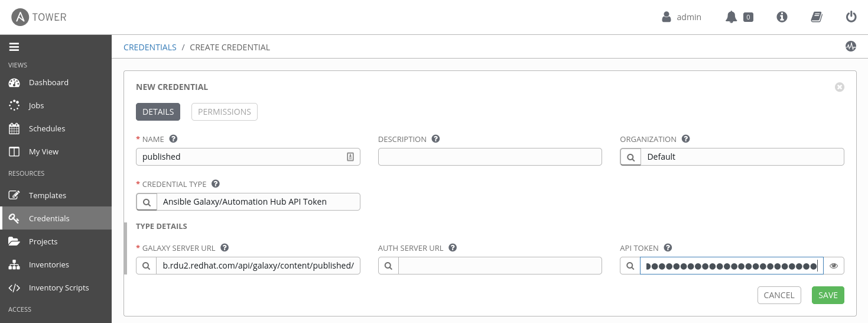
Task: Open the notifications bell icon
Action: pos(732,17)
